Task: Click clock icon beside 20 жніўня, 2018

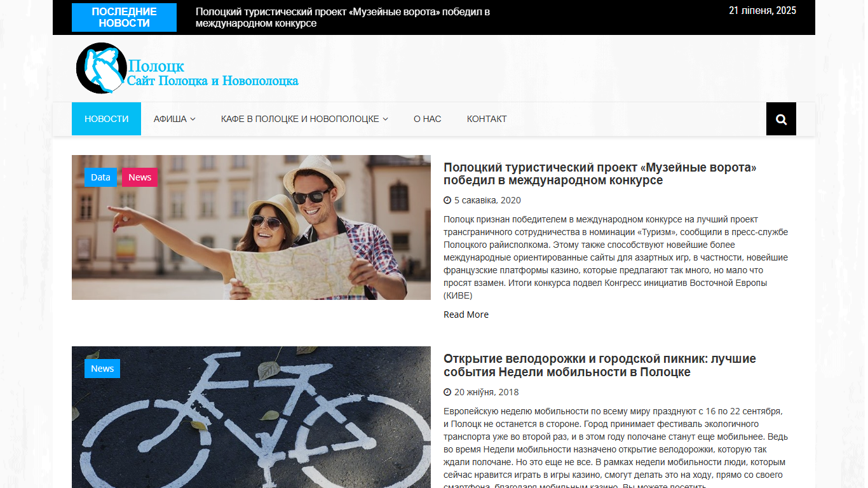Action: click(x=447, y=392)
